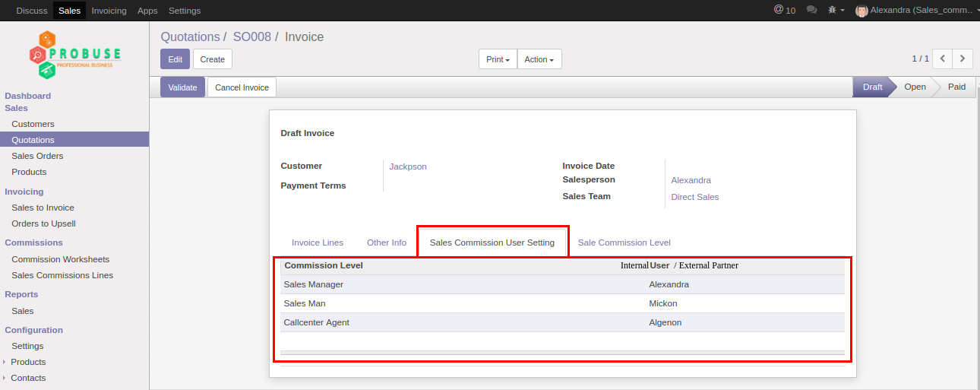Go to next record with right arrow
980x390 pixels.
(x=963, y=59)
